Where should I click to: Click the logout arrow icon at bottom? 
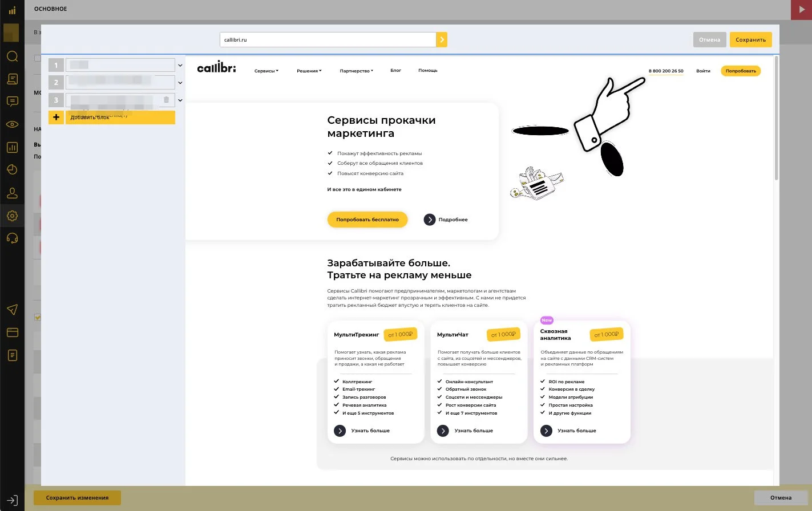(12, 501)
